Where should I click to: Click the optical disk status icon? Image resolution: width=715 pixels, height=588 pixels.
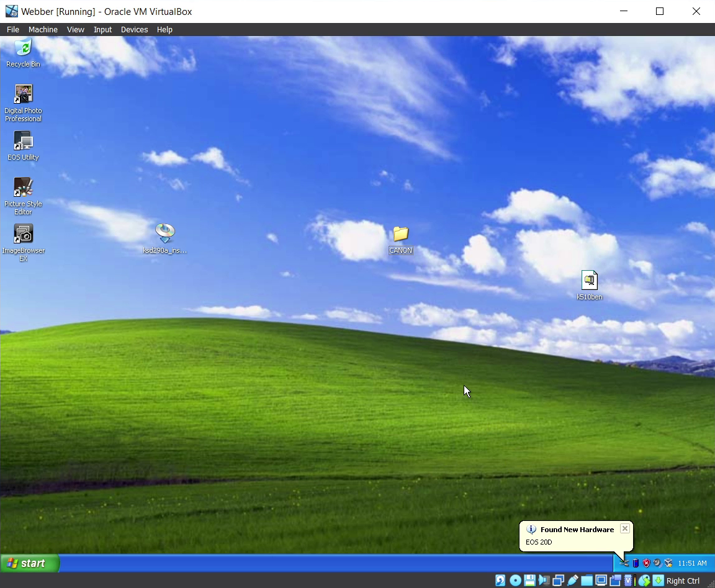pyautogui.click(x=515, y=581)
